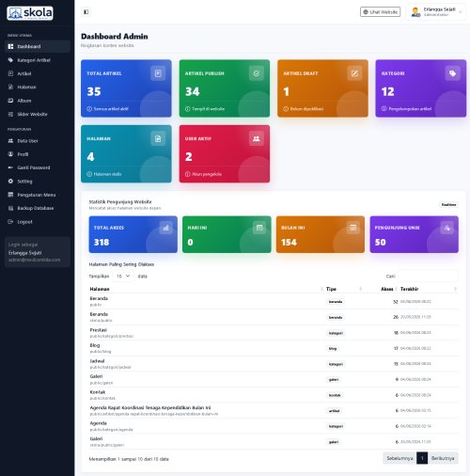Click the Artikel Draft edit icon
The image size is (470, 476).
coord(354,73)
